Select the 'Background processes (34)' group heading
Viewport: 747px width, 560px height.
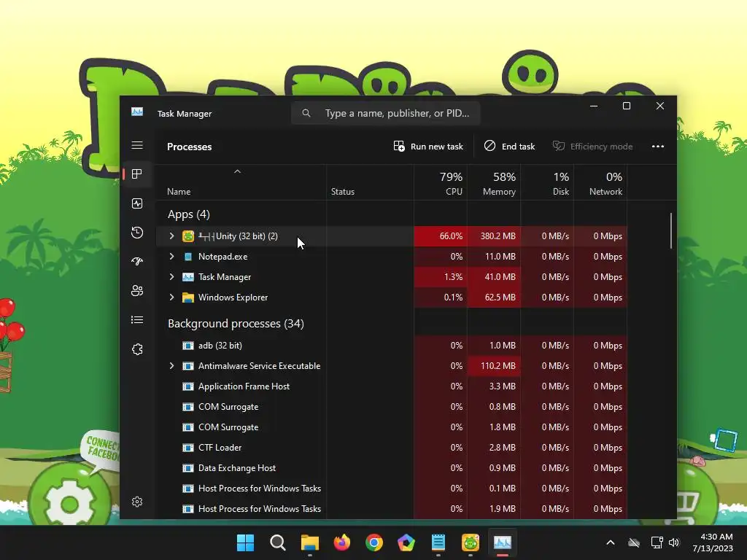[236, 324]
